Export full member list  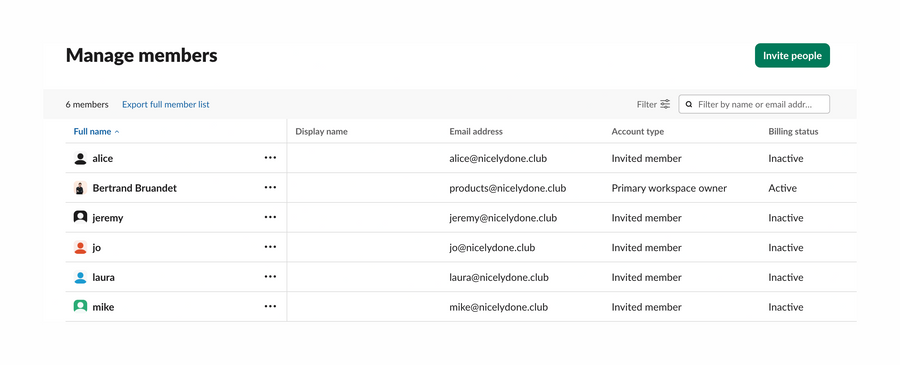[x=166, y=104]
